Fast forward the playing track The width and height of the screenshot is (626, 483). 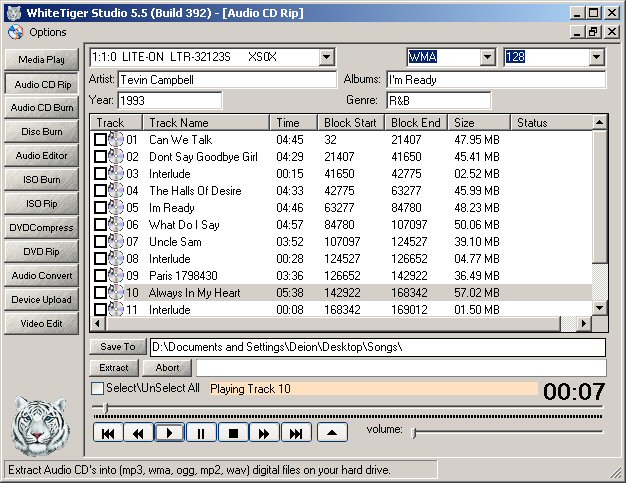[x=264, y=433]
